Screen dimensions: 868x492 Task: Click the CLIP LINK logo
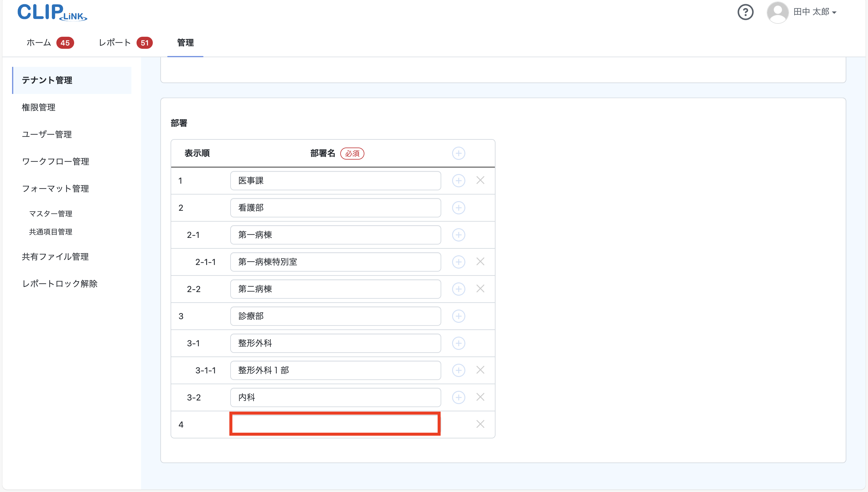pyautogui.click(x=52, y=13)
